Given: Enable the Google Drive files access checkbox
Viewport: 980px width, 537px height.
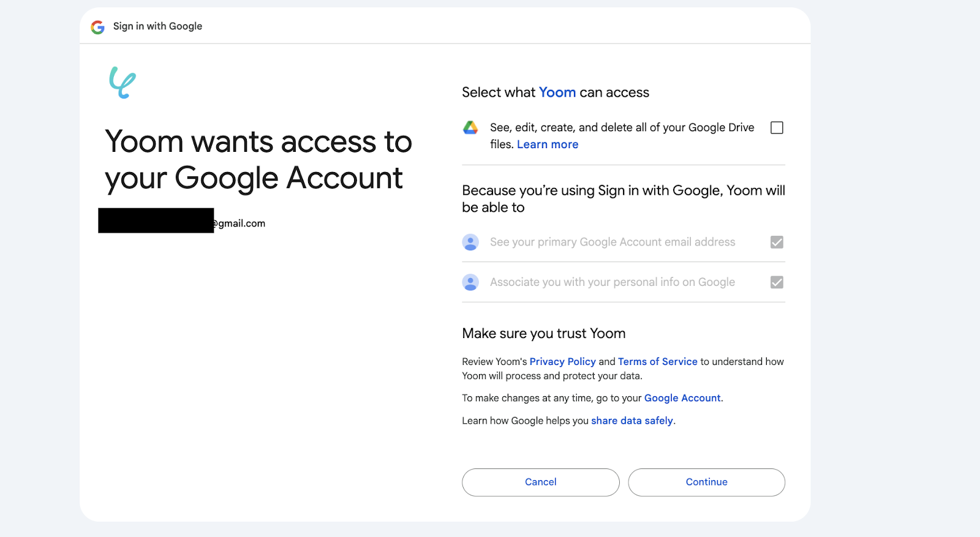Looking at the screenshot, I should tap(777, 128).
